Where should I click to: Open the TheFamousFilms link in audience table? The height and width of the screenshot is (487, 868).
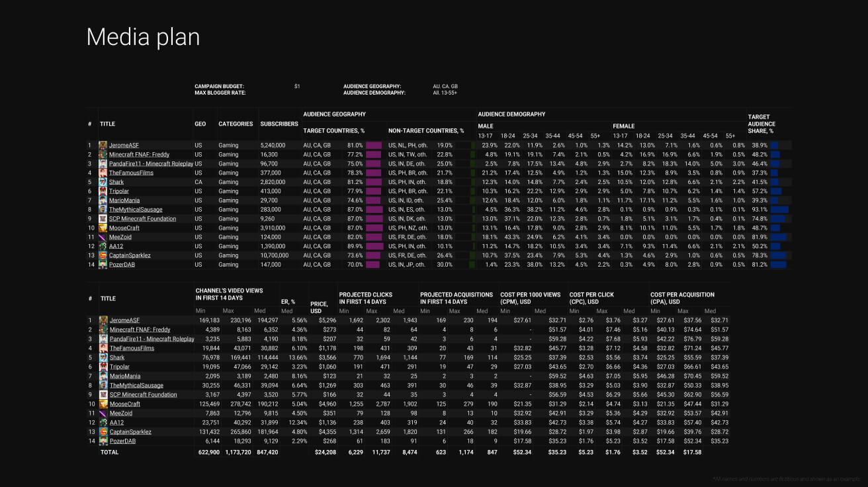(x=131, y=173)
